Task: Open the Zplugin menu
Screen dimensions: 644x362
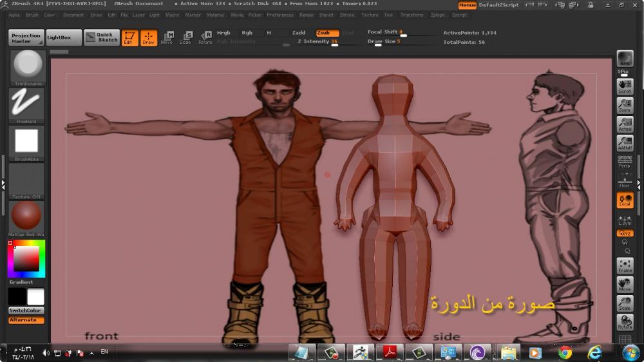Action: tap(437, 15)
